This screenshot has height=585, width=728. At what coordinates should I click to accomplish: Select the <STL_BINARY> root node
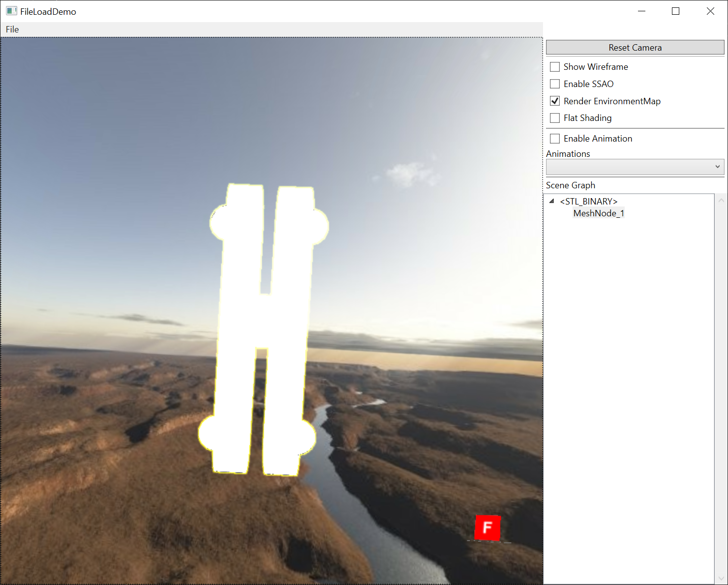(588, 201)
